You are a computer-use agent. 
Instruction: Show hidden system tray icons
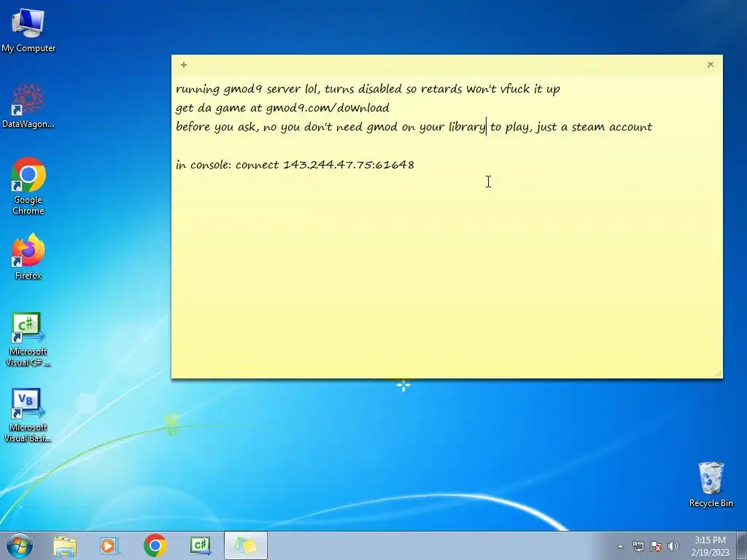[x=620, y=546]
